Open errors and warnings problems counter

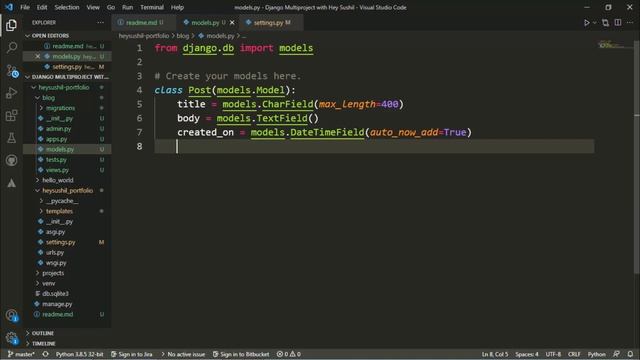point(289,354)
